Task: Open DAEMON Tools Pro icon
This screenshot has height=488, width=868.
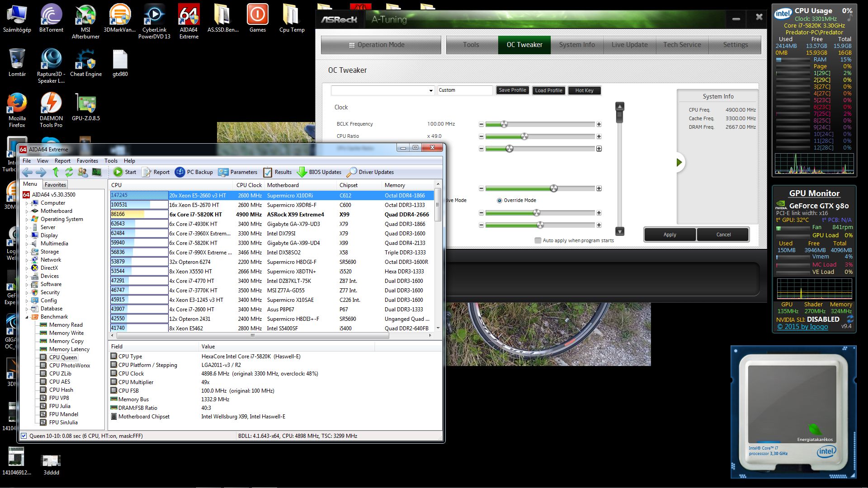Action: [x=51, y=110]
